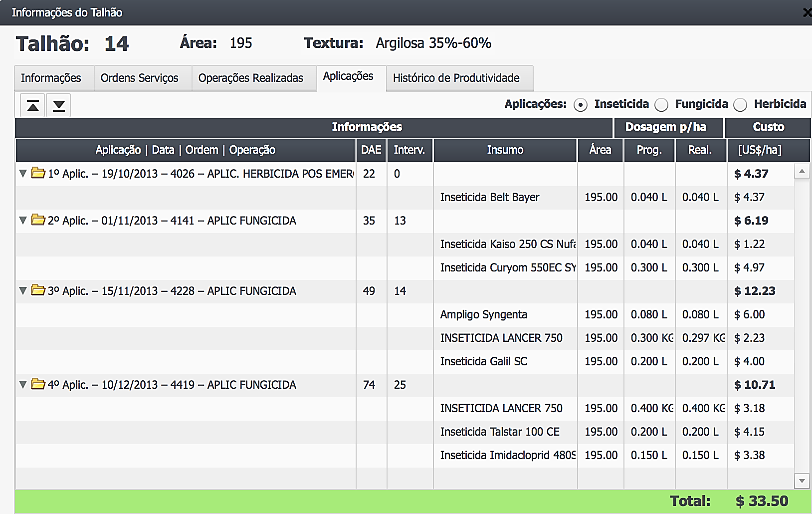
Task: Click the 3º Aplic. 4228 APLIC FUNGICIDA text
Action: 172,291
